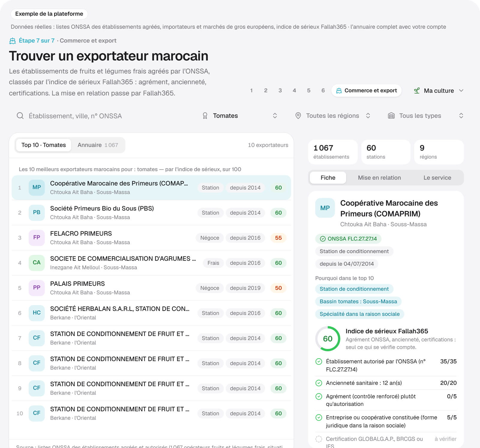Expand the Ma culture menu
The image size is (480, 448).
click(x=439, y=91)
